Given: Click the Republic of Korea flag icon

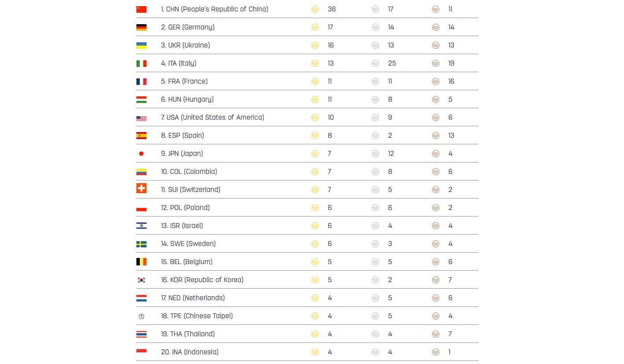Looking at the screenshot, I should coord(141,280).
